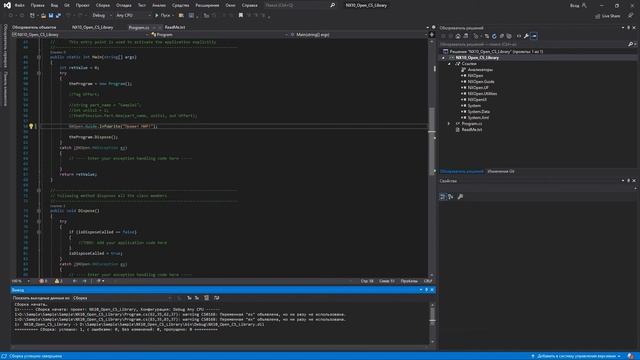The image size is (640, 360).
Task: Expand the Program.cs node in Solution Explorer
Action: click(x=449, y=123)
